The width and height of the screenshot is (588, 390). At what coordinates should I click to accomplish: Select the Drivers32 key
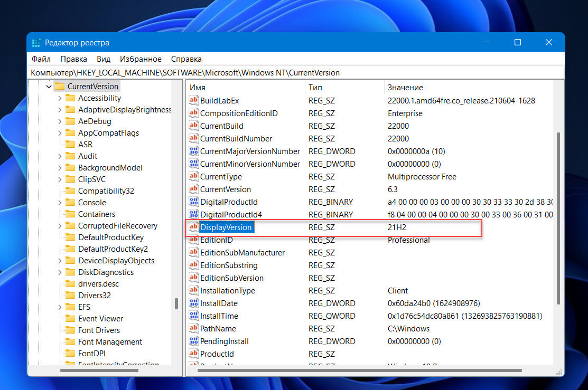[95, 296]
